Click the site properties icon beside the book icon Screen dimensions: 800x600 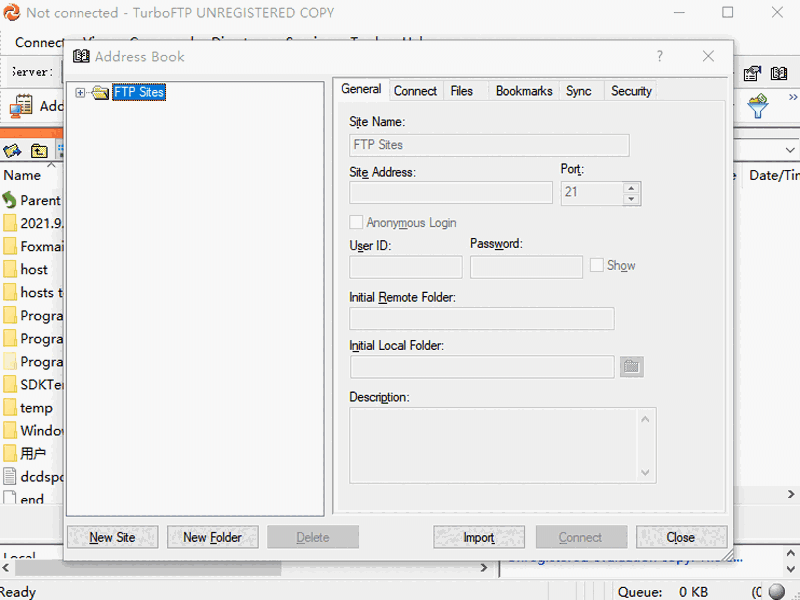[x=752, y=73]
